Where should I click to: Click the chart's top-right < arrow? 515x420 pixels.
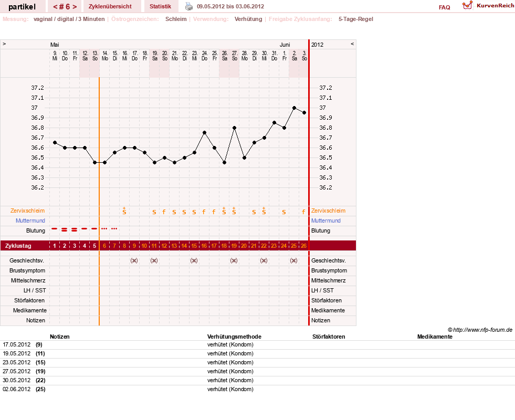pos(352,44)
